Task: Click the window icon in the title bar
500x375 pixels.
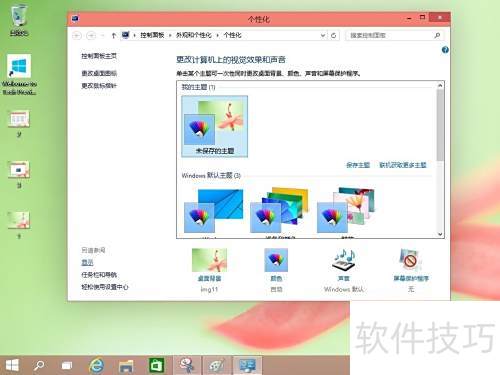Action: 75,19
